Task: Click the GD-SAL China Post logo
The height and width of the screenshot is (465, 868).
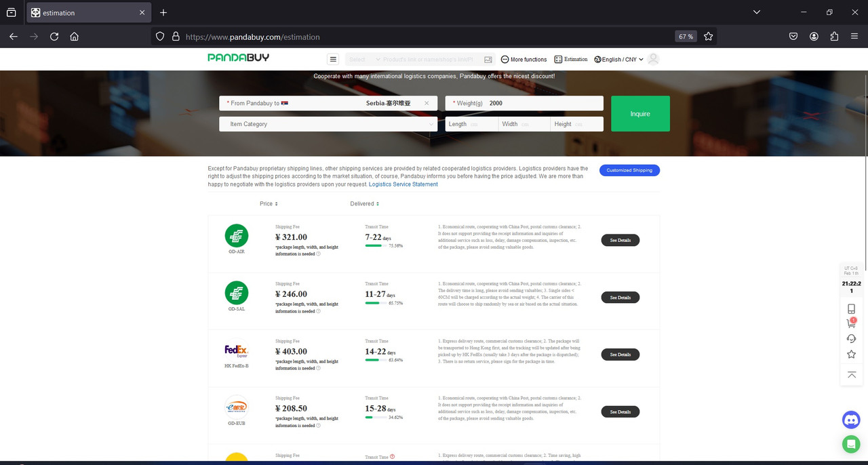Action: pos(237,293)
